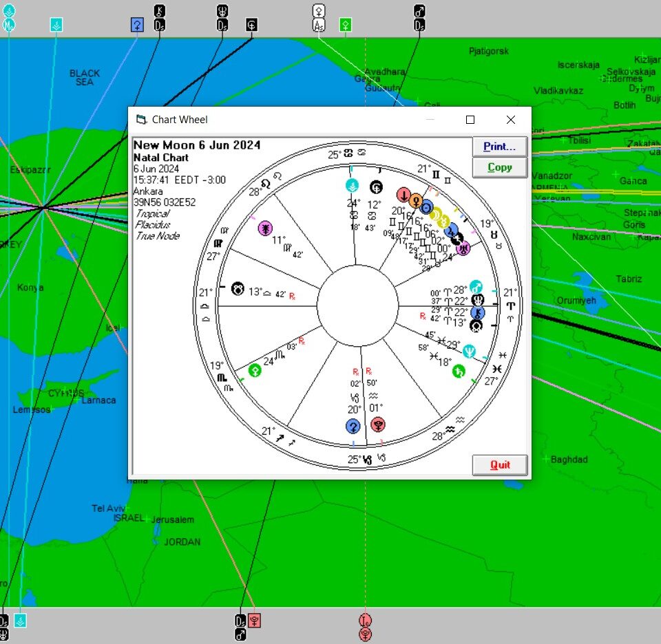The height and width of the screenshot is (644, 661).
Task: Maximize the Chart Wheel window
Action: tap(470, 120)
